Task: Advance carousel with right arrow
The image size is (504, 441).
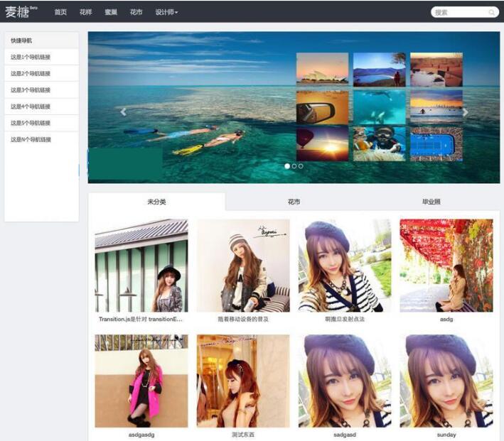Action: (x=466, y=111)
